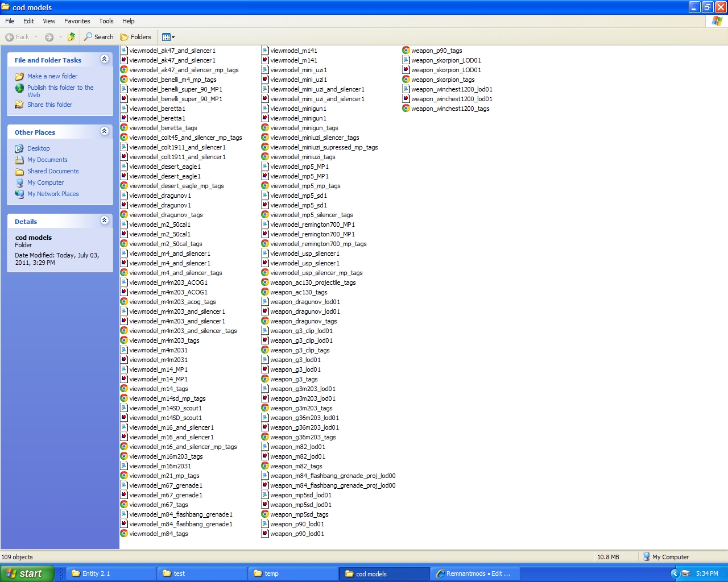Open the Views dropdown in toolbar
Screen dimensions: 728x582
[x=168, y=37]
